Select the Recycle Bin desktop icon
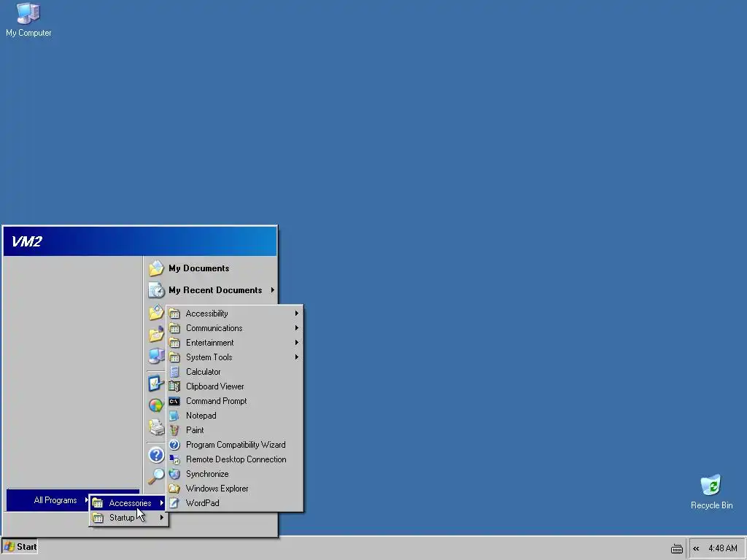 pyautogui.click(x=711, y=492)
